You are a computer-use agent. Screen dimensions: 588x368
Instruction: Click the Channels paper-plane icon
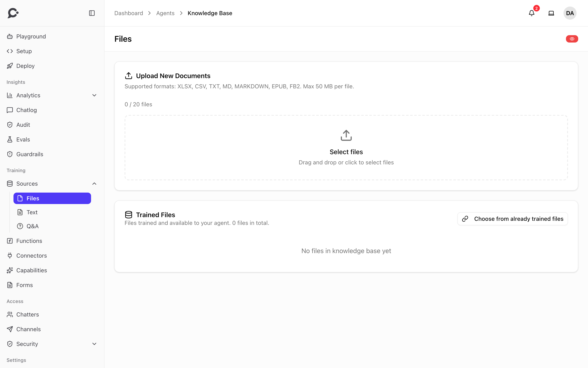click(10, 329)
